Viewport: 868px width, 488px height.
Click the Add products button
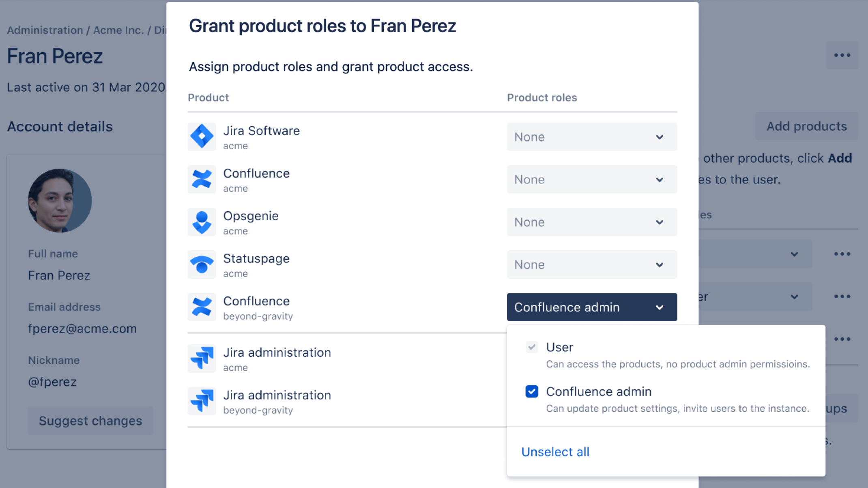tap(806, 126)
